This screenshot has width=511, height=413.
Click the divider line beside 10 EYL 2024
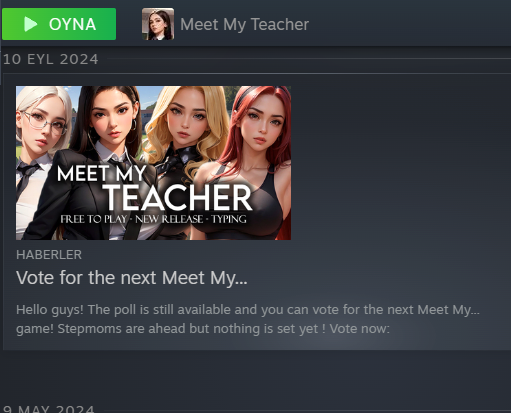[x=308, y=59]
